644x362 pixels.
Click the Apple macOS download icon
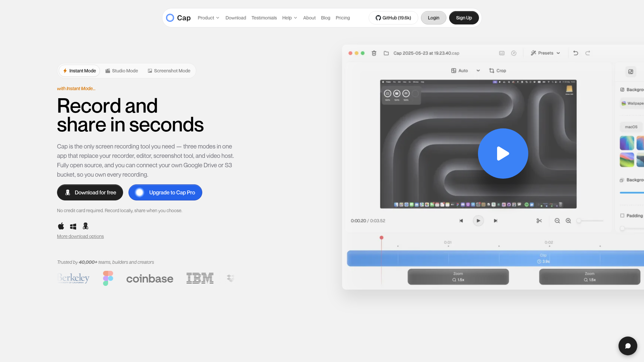[x=61, y=226]
